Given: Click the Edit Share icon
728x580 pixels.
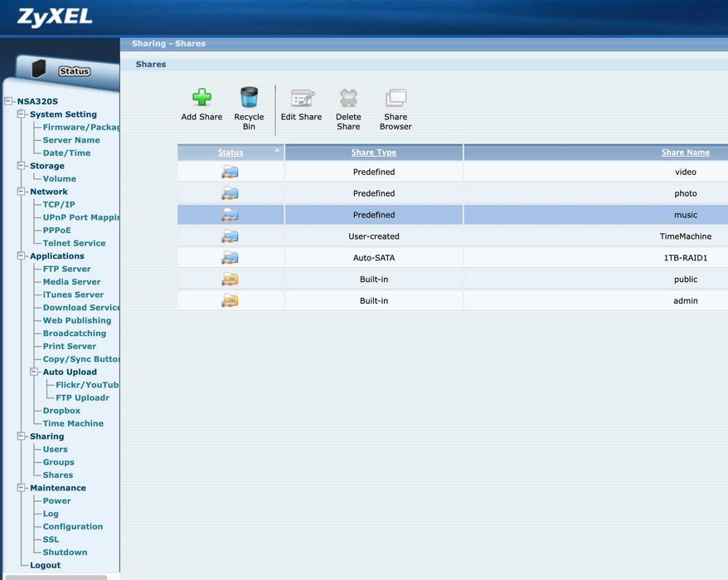Looking at the screenshot, I should click(302, 98).
